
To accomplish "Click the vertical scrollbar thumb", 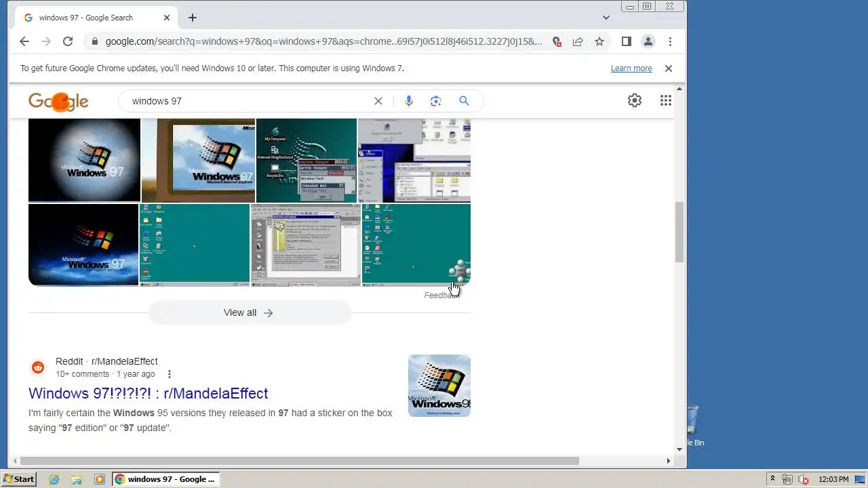I will 679,232.
